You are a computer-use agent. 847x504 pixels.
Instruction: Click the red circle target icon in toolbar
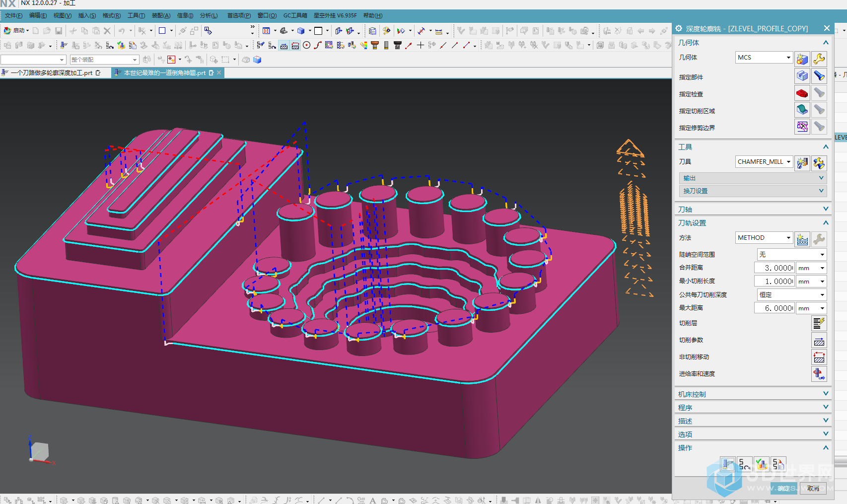(x=307, y=45)
